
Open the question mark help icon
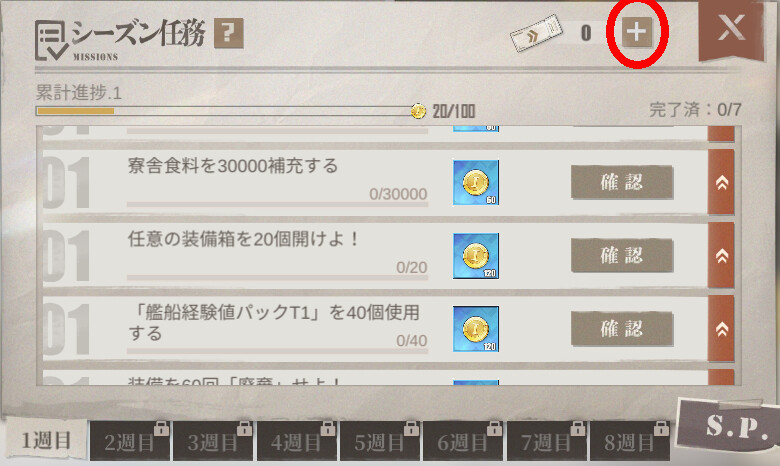[x=228, y=33]
